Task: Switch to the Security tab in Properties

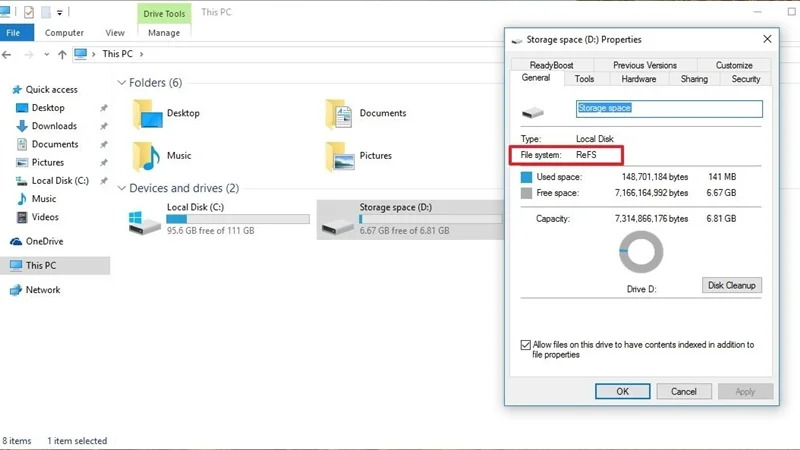Action: click(745, 79)
